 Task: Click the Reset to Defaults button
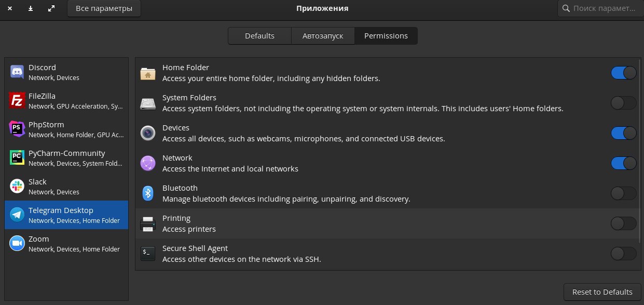click(602, 292)
